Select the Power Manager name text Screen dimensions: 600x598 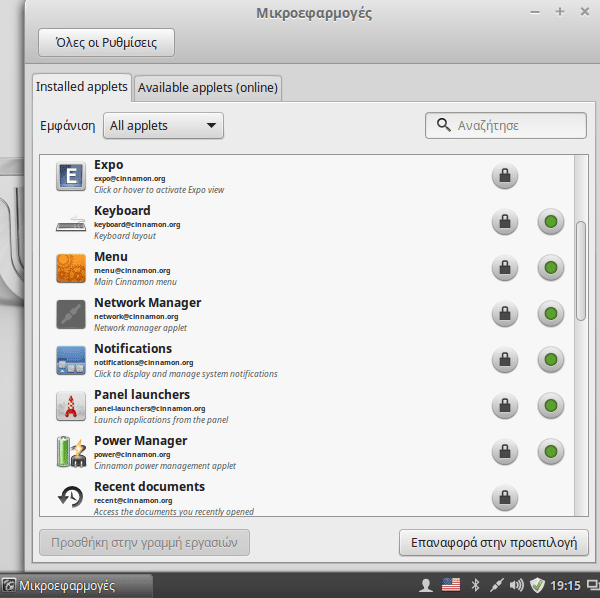point(141,441)
